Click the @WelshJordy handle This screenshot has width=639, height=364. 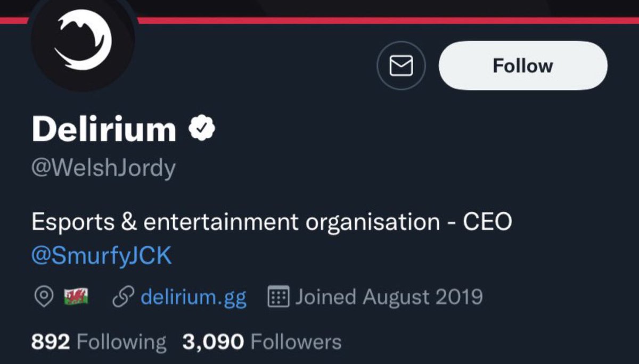[103, 169]
